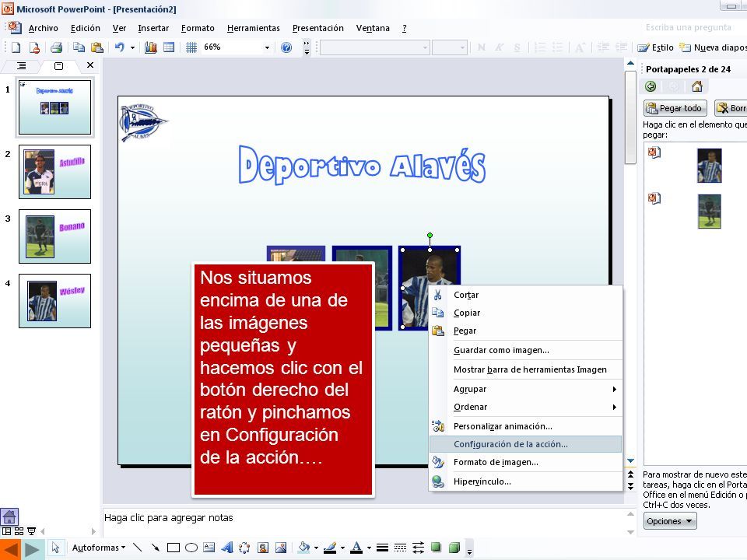
Task: Switch to Normal view
Action: point(7,531)
